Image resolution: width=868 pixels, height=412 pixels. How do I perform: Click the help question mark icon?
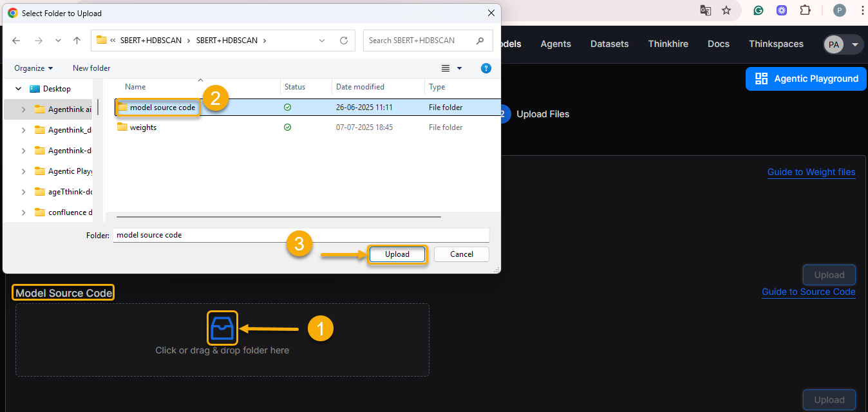tap(486, 68)
